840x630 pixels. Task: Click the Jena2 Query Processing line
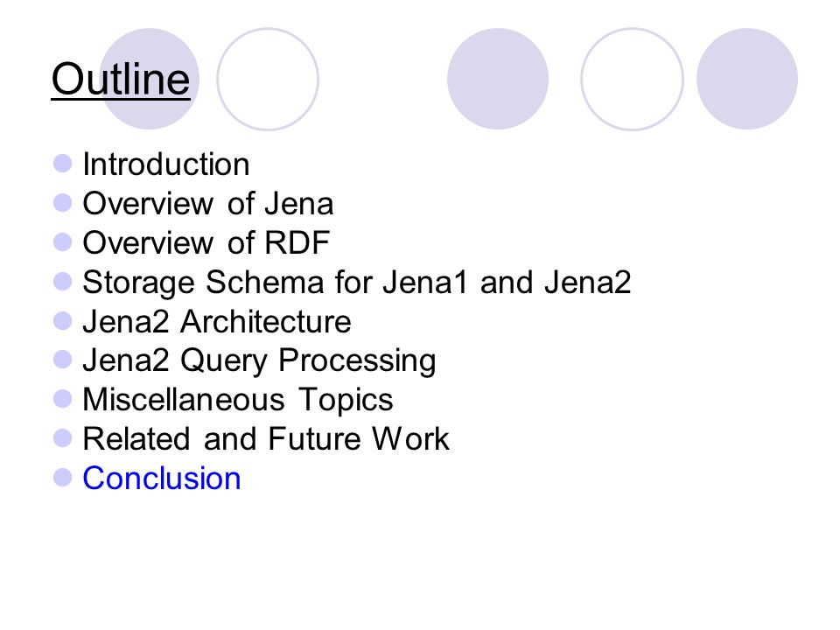(x=259, y=360)
